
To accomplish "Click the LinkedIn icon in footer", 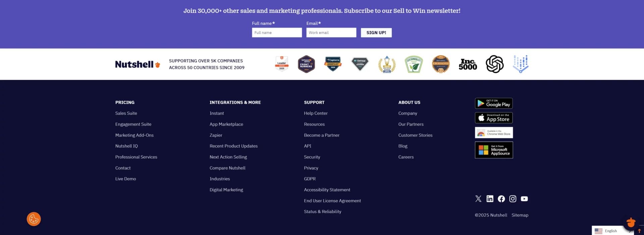I will click(x=490, y=199).
